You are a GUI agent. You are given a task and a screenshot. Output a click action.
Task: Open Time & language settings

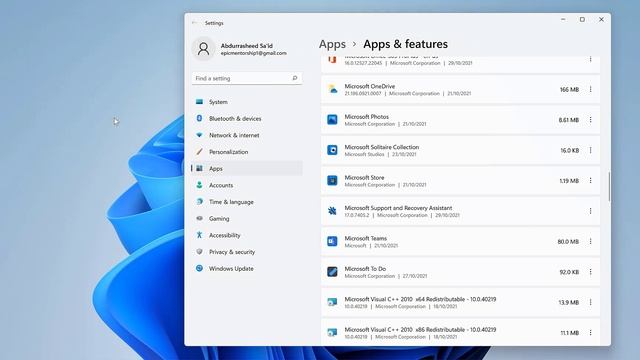(247, 202)
